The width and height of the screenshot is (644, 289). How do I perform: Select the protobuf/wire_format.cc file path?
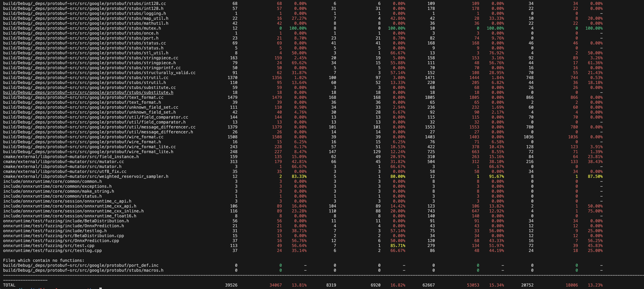pos(83,137)
